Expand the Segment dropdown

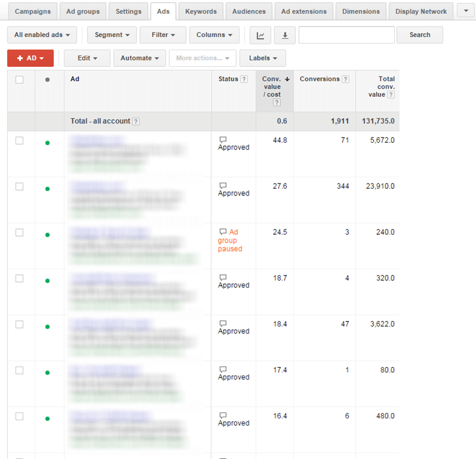pyautogui.click(x=112, y=35)
